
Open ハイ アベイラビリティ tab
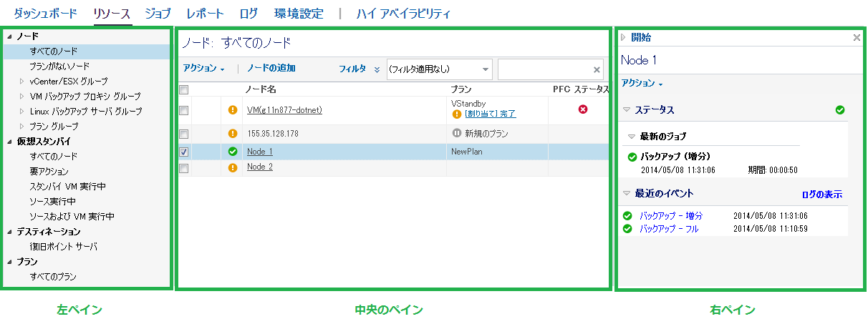403,13
